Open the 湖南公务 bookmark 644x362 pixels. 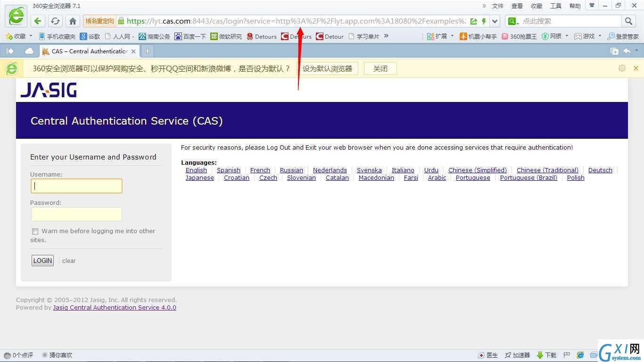click(154, 36)
